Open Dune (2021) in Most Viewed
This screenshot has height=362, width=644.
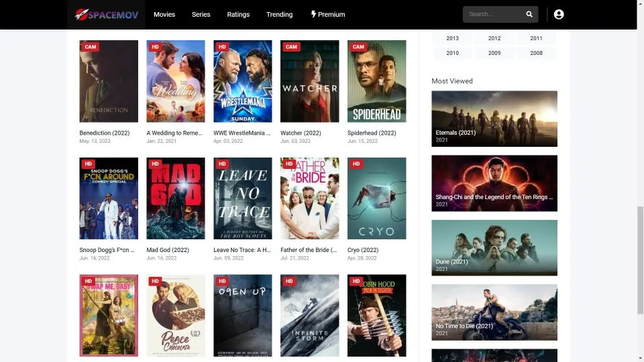[494, 248]
